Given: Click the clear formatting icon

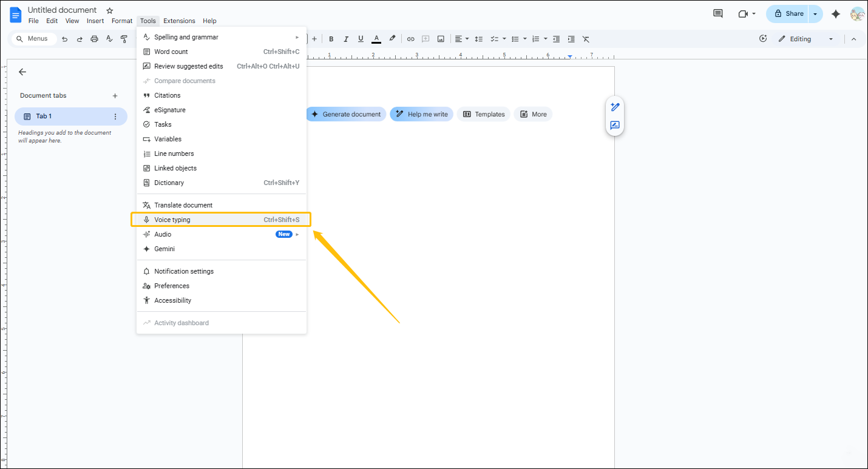Looking at the screenshot, I should (x=586, y=39).
